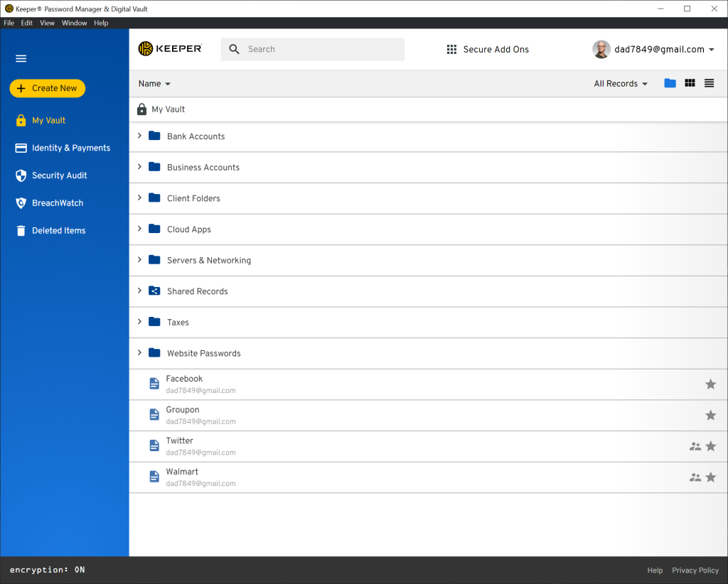
Task: Click the Groupon record document icon
Action: (x=154, y=414)
